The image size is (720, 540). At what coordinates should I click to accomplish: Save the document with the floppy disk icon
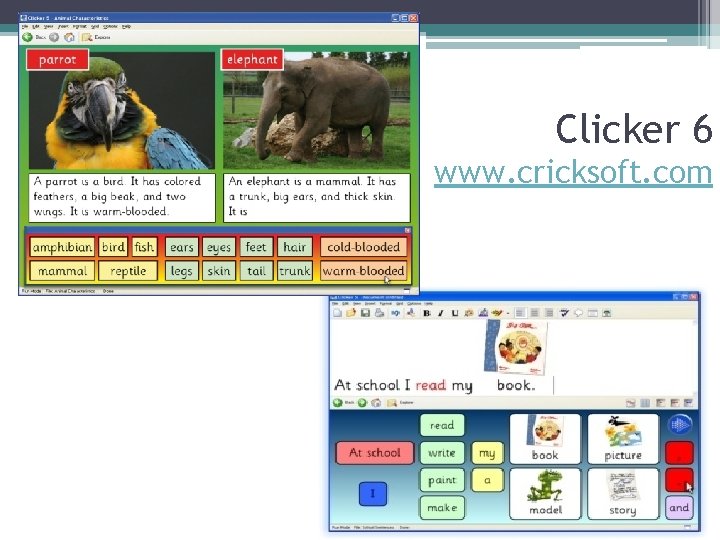pyautogui.click(x=366, y=313)
